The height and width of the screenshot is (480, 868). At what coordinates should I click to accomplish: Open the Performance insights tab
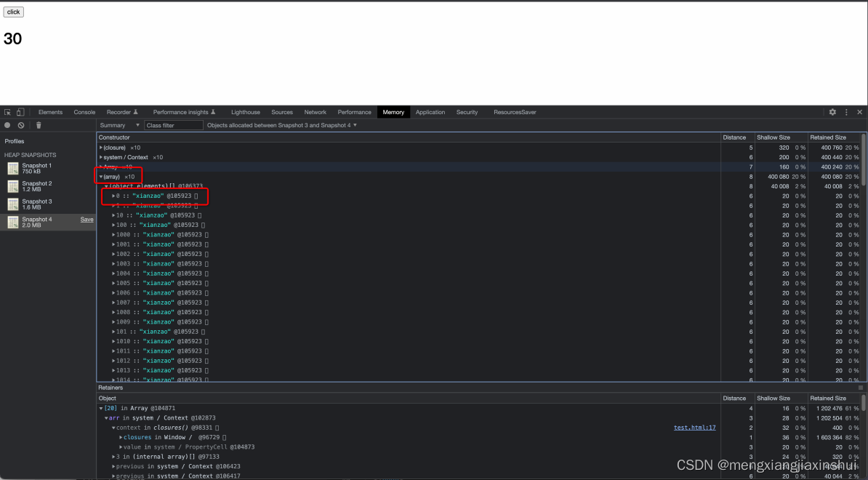click(185, 112)
